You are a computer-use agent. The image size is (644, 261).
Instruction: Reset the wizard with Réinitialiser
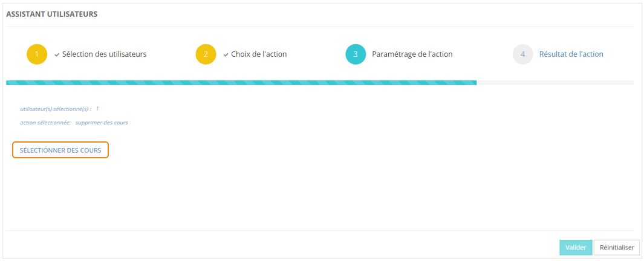click(616, 247)
